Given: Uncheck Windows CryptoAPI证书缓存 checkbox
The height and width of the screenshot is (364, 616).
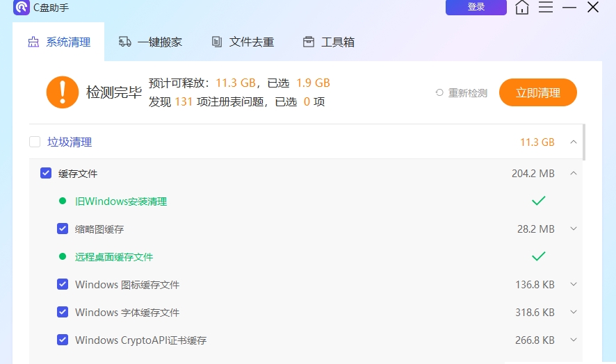Looking at the screenshot, I should coord(63,340).
